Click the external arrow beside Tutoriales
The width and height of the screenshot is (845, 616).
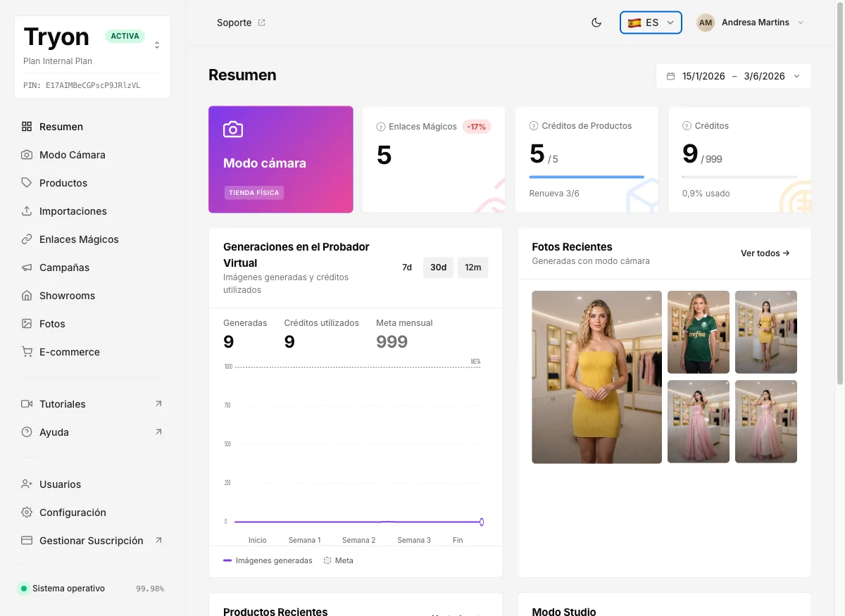(158, 404)
